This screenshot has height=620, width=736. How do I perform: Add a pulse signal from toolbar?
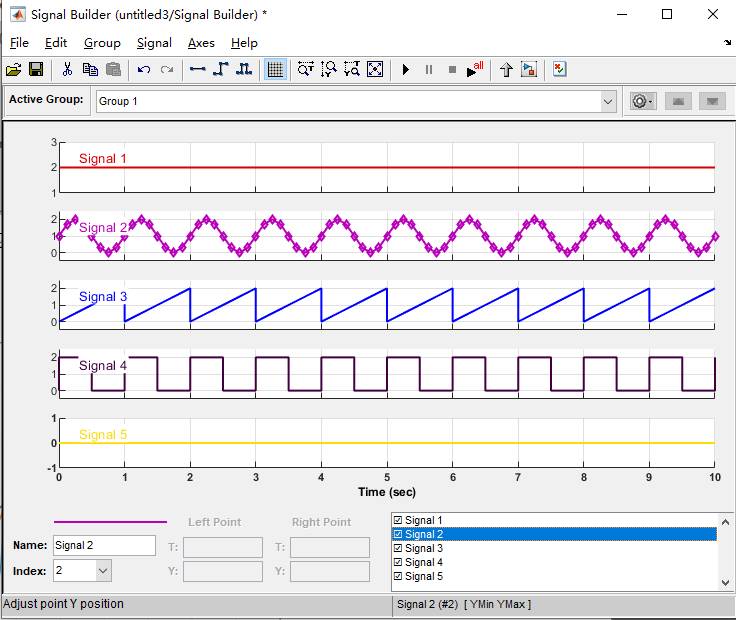tap(243, 69)
